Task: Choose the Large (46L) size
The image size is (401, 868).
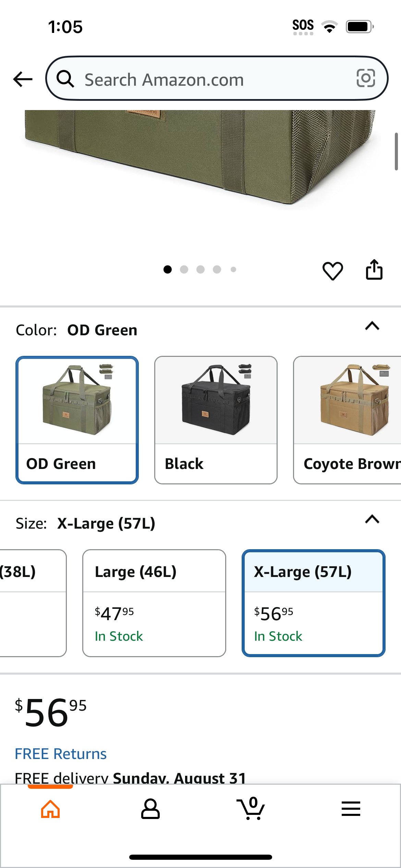Action: 154,603
